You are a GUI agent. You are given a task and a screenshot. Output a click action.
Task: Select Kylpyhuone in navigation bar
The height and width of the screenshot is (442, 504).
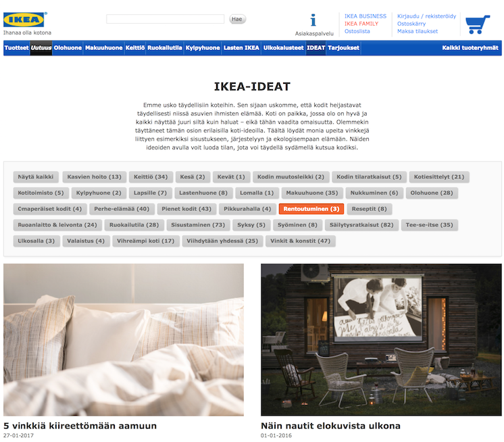[x=203, y=48]
